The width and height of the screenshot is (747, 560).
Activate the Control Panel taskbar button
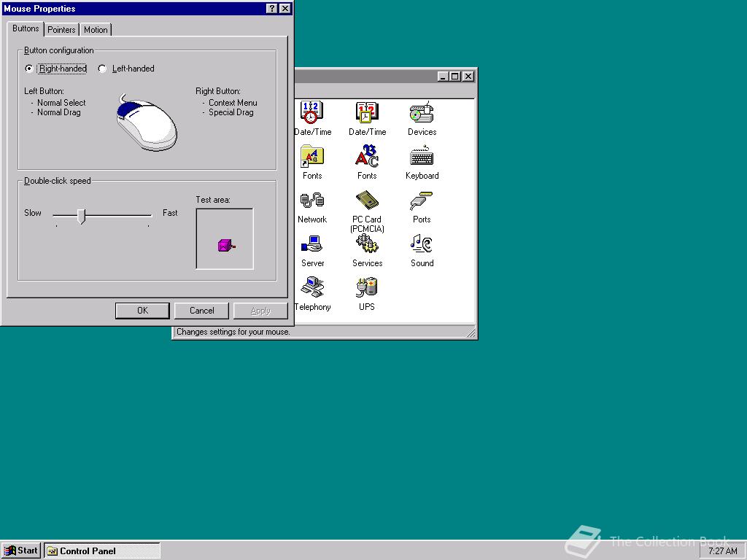102,551
